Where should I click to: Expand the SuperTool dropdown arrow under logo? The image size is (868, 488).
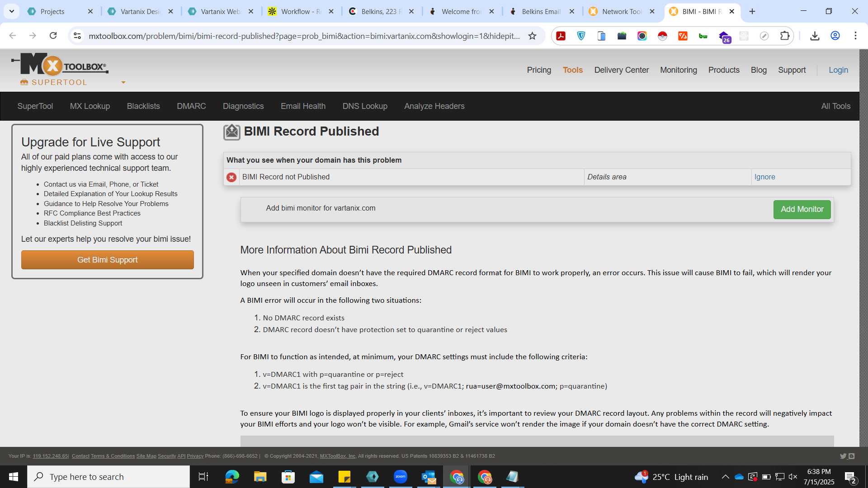123,83
